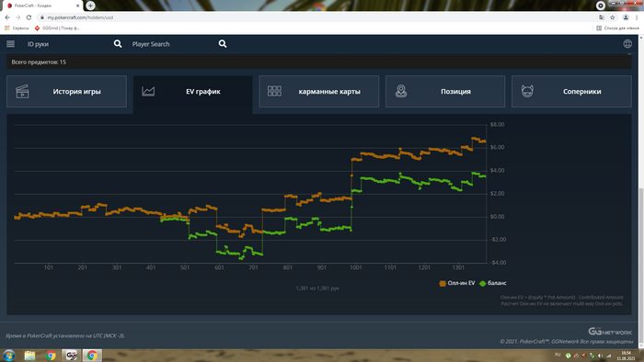This screenshot has width=644, height=362.
Task: Click the cards grid icon on карманные карты
Action: pyautogui.click(x=274, y=91)
